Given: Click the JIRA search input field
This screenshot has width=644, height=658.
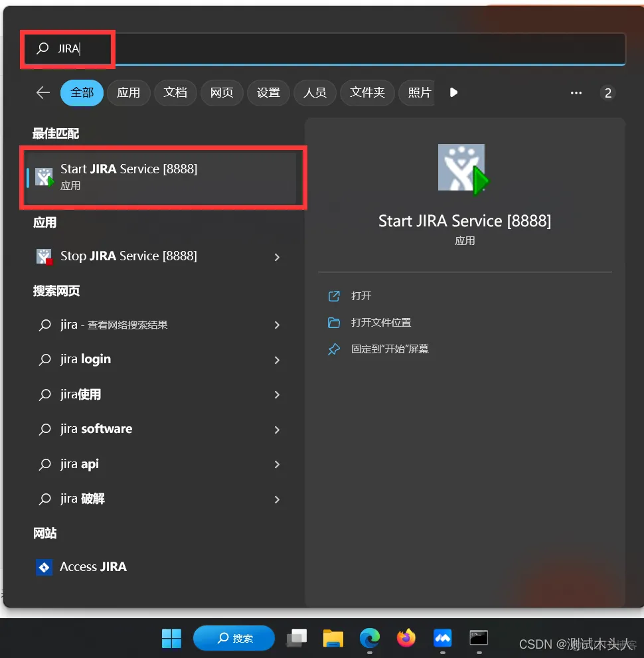Looking at the screenshot, I should [x=323, y=48].
